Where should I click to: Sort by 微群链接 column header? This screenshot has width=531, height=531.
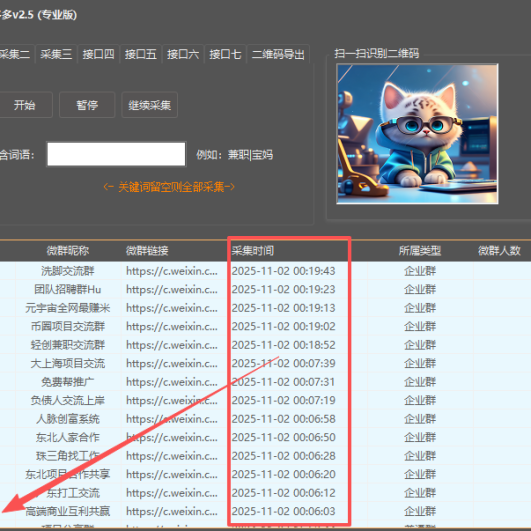coord(147,251)
